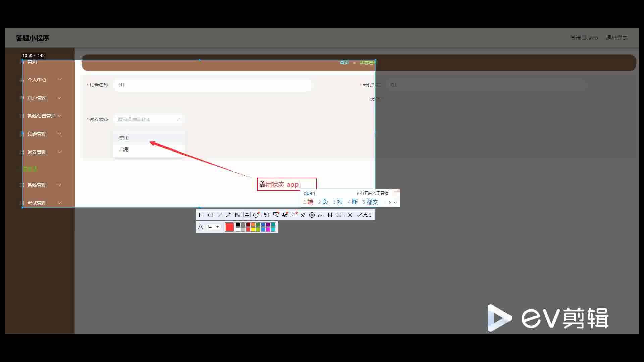Pick the black color swatch
The width and height of the screenshot is (644, 362).
click(x=238, y=225)
